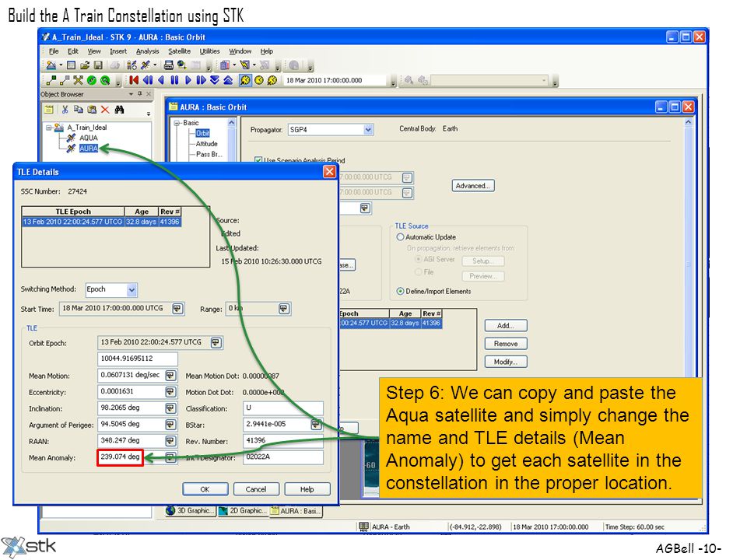Select the AGI Server radio option
This screenshot has width=747, height=560.
(x=419, y=260)
